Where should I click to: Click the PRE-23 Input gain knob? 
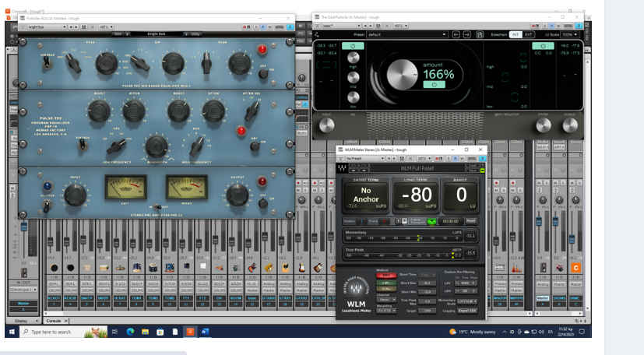pyautogui.click(x=76, y=195)
